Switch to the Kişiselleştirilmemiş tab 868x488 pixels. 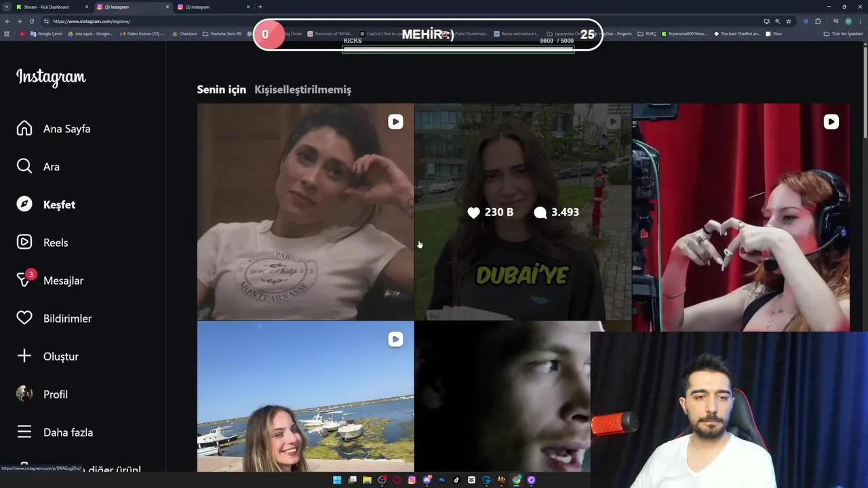(302, 89)
